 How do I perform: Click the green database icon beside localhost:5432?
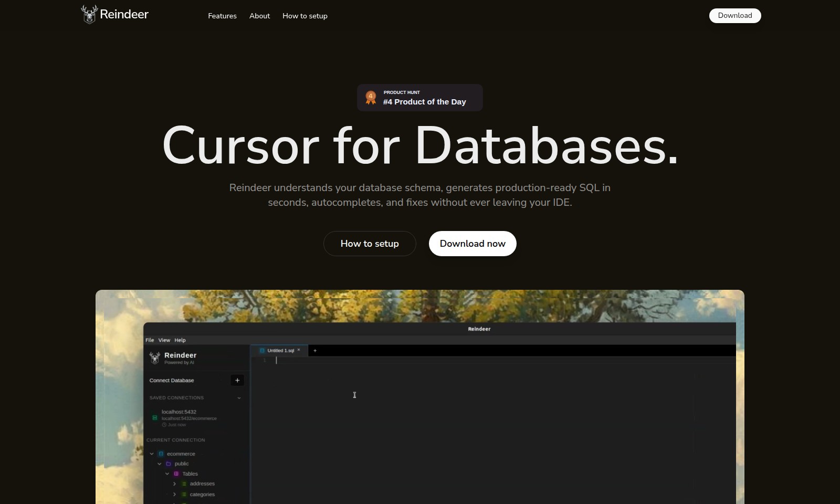click(x=155, y=418)
